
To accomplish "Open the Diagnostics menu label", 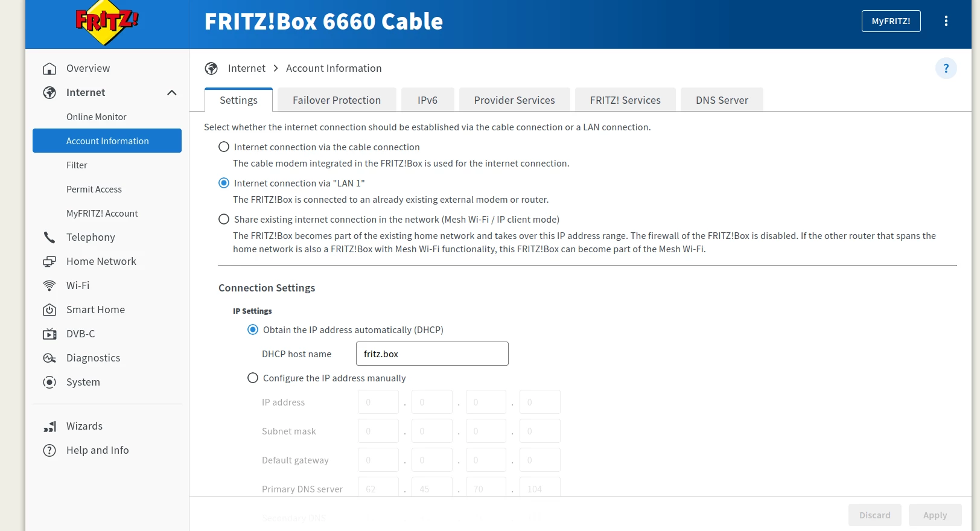I will click(x=94, y=358).
